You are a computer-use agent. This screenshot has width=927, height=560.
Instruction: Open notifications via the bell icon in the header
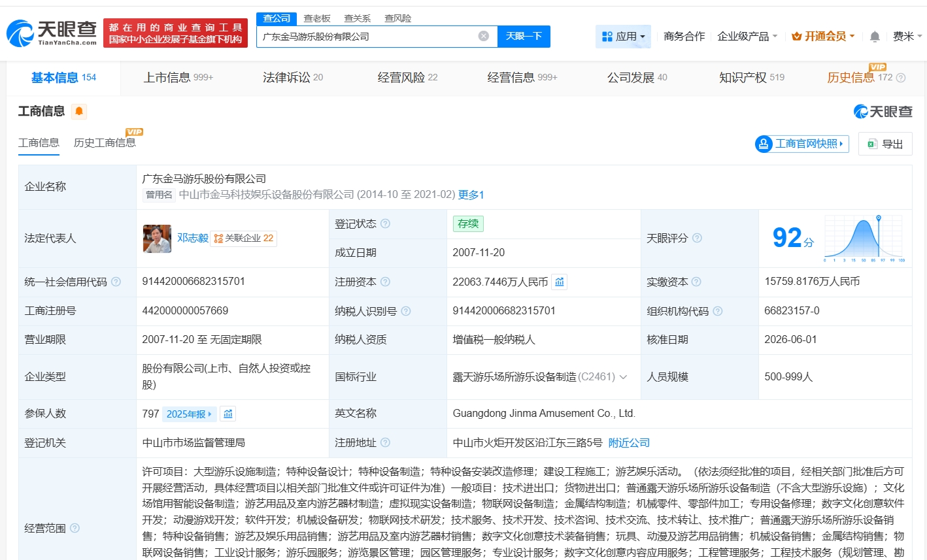tap(875, 37)
